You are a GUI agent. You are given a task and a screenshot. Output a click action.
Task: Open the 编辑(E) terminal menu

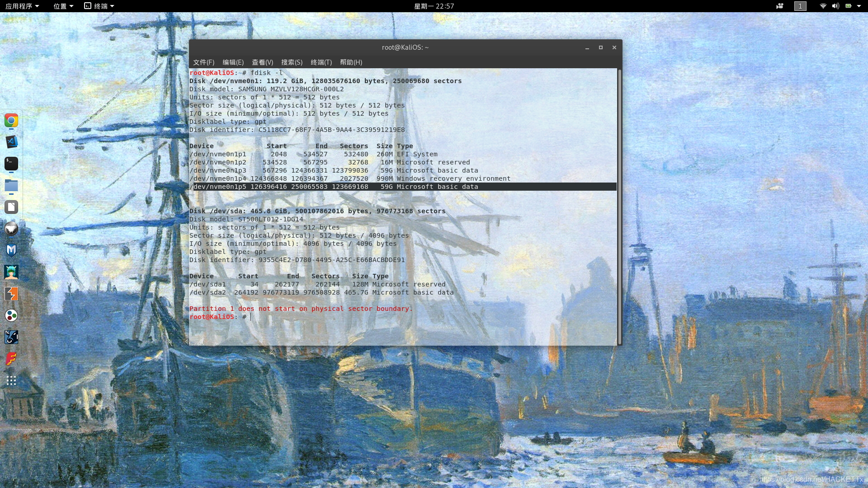233,62
